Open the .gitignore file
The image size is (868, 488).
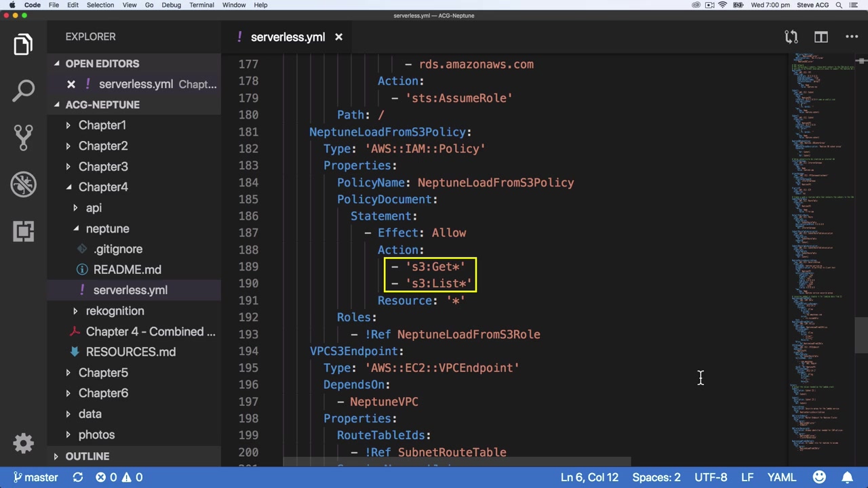(118, 249)
